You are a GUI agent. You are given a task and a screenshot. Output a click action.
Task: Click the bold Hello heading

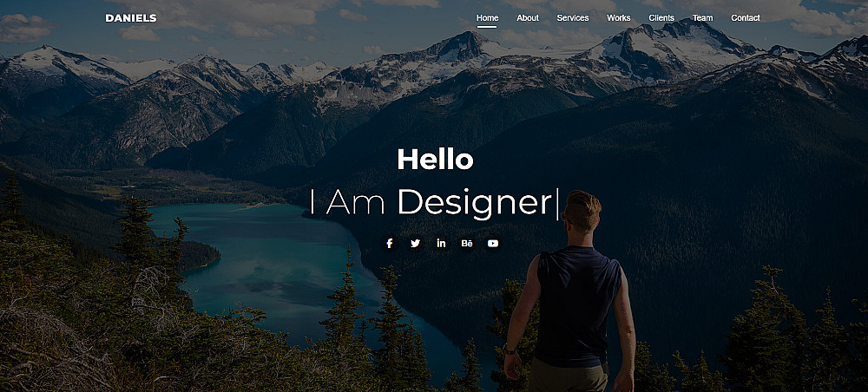(x=435, y=160)
